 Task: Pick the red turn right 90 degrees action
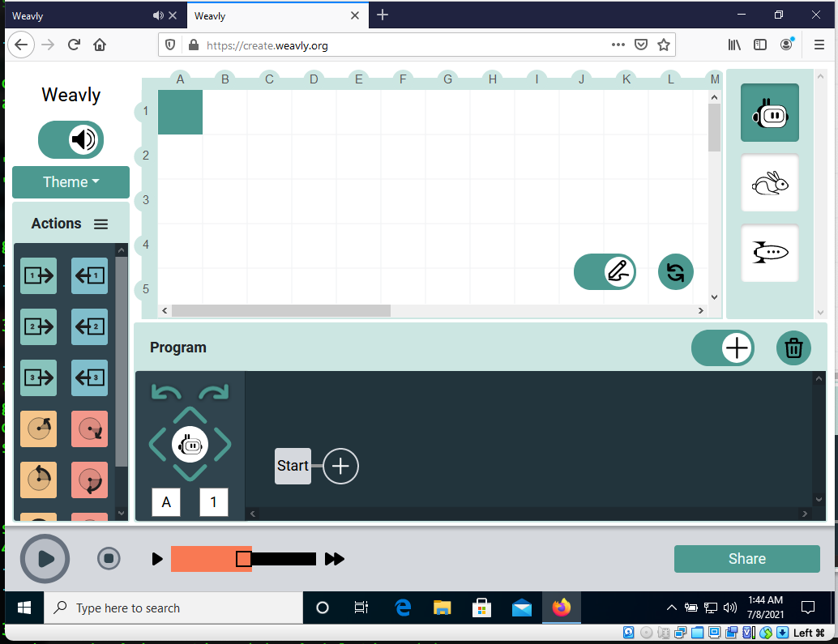coord(89,480)
